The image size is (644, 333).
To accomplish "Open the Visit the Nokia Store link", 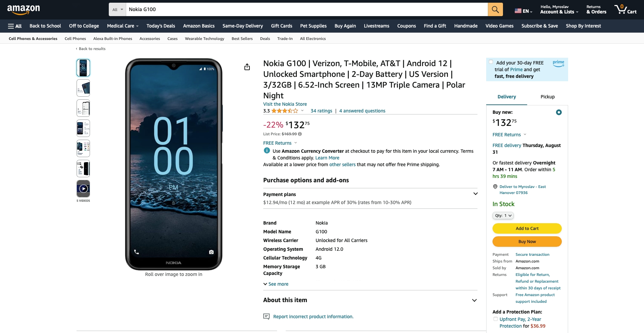I will (285, 104).
